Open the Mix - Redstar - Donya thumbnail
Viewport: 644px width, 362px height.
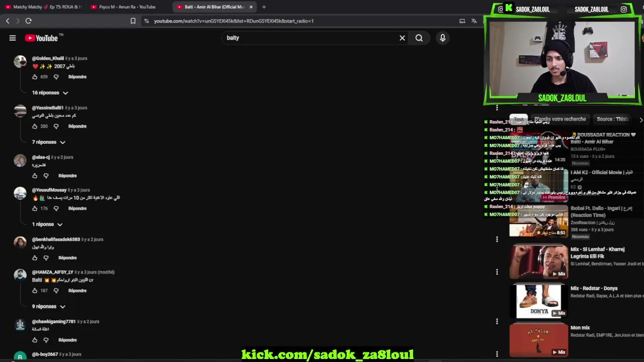point(538,301)
